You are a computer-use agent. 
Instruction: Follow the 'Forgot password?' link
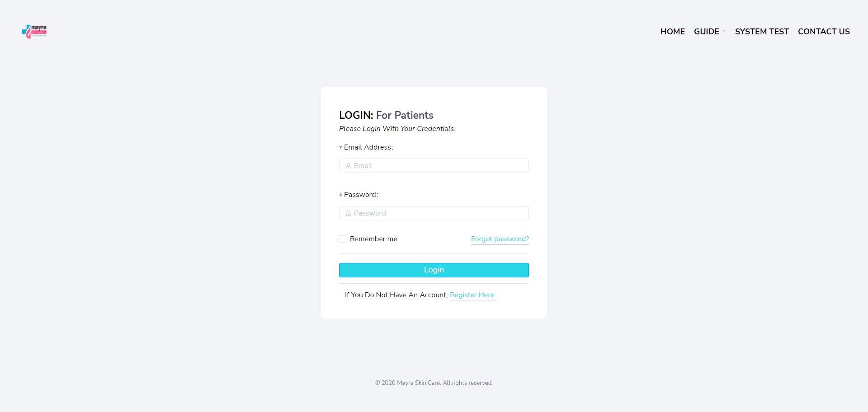tap(500, 239)
